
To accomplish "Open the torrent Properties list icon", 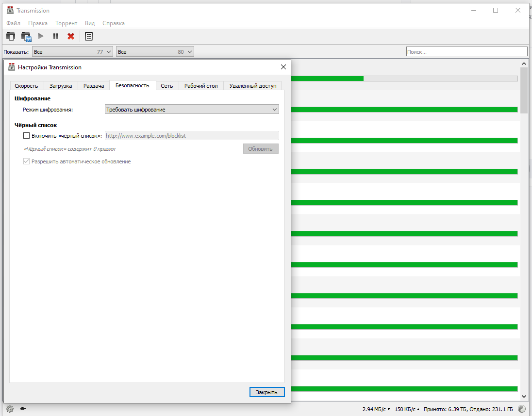I will [x=89, y=36].
